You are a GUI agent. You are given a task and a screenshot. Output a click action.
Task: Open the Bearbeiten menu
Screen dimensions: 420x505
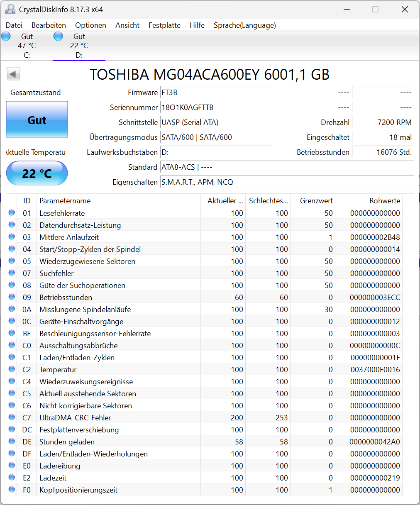click(49, 25)
